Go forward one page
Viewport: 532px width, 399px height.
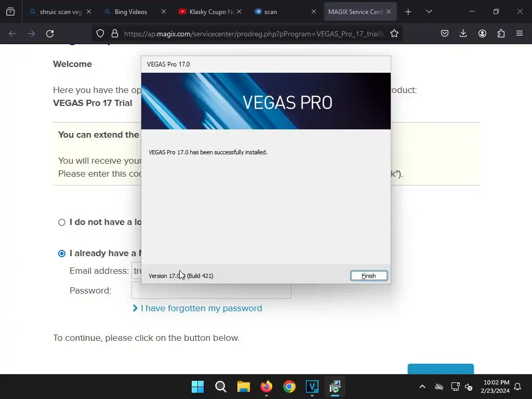click(31, 34)
